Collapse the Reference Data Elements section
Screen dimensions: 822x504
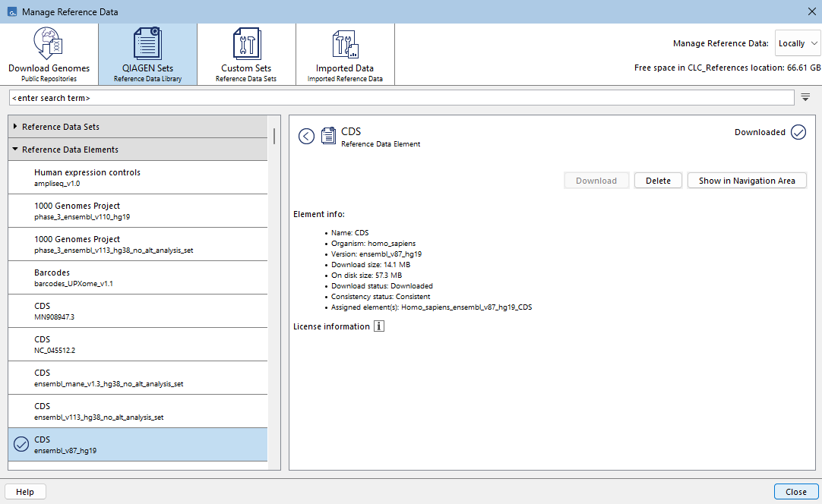coord(16,150)
